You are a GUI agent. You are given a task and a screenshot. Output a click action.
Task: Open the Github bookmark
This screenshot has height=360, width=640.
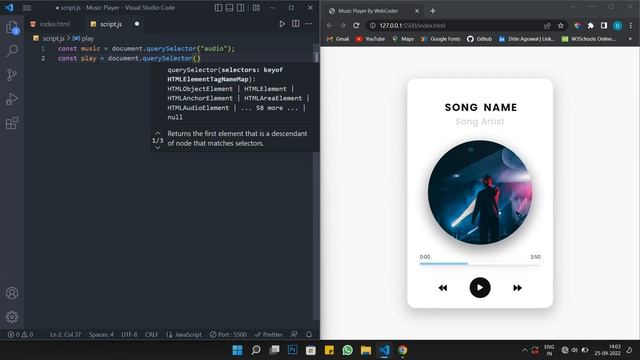pyautogui.click(x=480, y=39)
